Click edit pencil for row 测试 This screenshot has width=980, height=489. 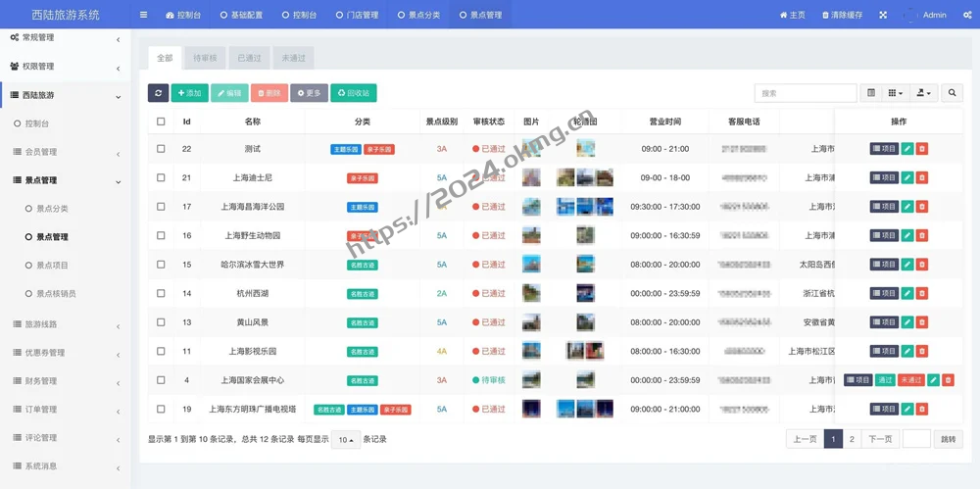click(x=907, y=149)
